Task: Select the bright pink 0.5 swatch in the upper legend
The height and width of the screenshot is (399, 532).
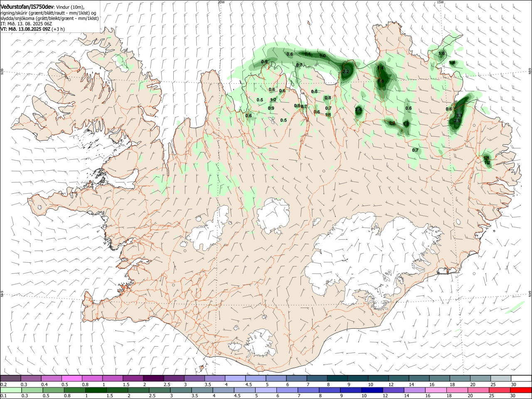Action: 72,378
